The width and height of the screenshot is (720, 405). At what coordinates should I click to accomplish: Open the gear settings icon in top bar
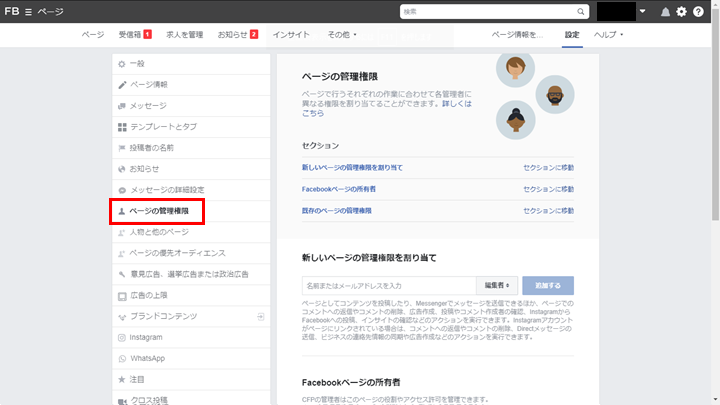[x=681, y=12]
